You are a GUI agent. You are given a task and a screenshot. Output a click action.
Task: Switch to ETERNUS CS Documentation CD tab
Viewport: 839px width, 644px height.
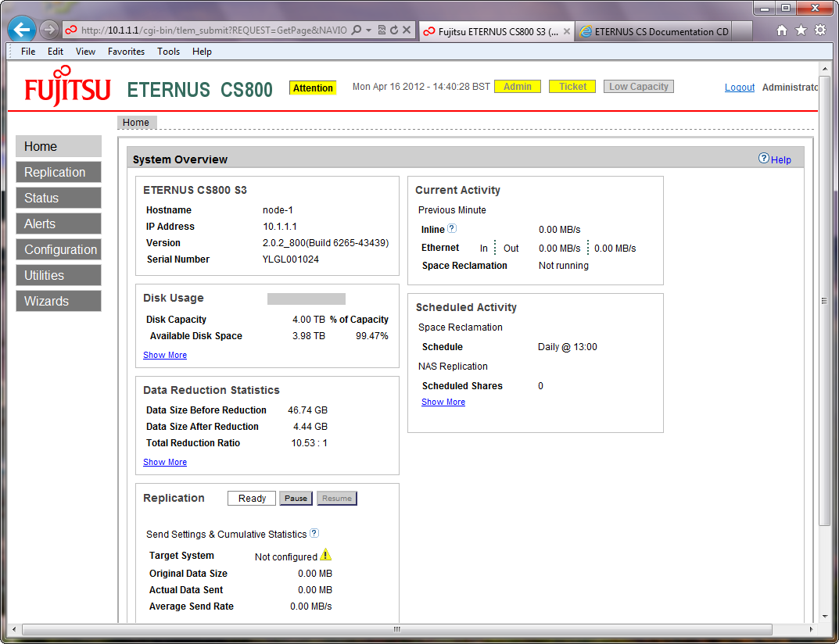click(655, 31)
